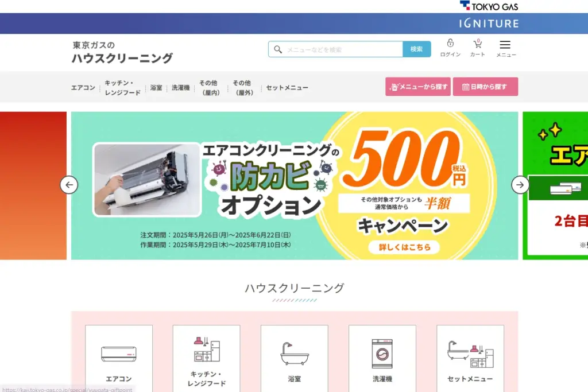
Task: Click the blue 検索 search button
Action: pyautogui.click(x=417, y=49)
